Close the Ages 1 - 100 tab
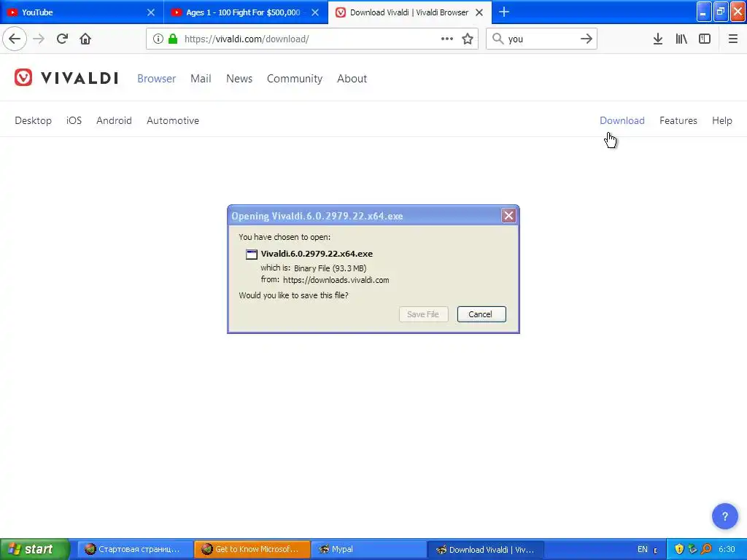Screen dimensions: 747x560 click(315, 12)
